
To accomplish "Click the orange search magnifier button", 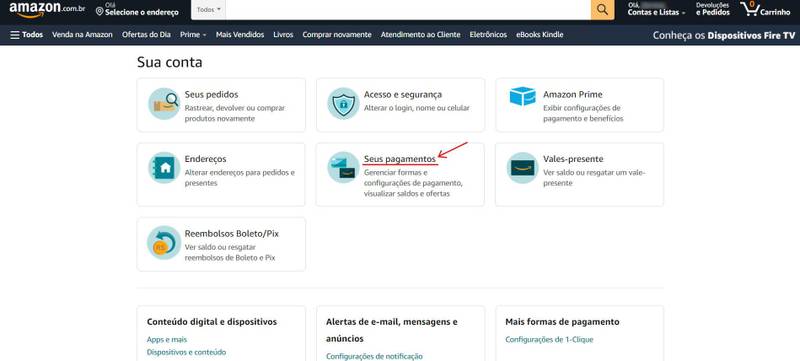I will (x=603, y=10).
